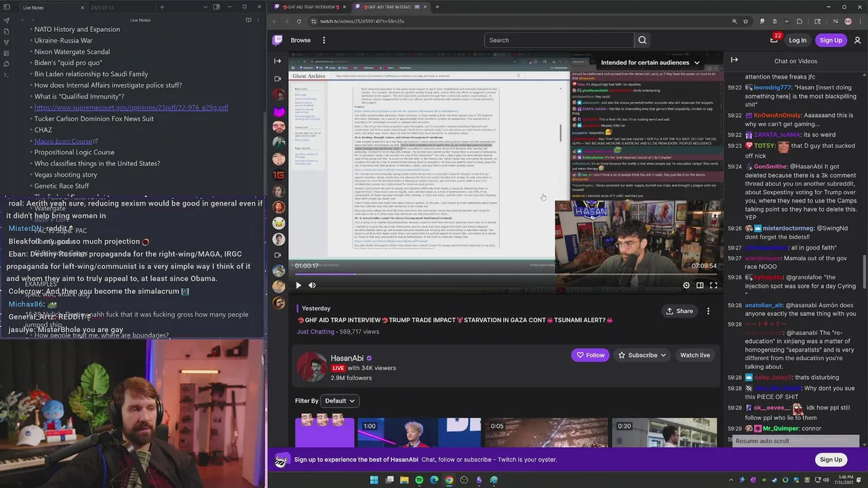Open the clip thumbnail labeled 0:30
The height and width of the screenshot is (488, 868).
pos(665,432)
